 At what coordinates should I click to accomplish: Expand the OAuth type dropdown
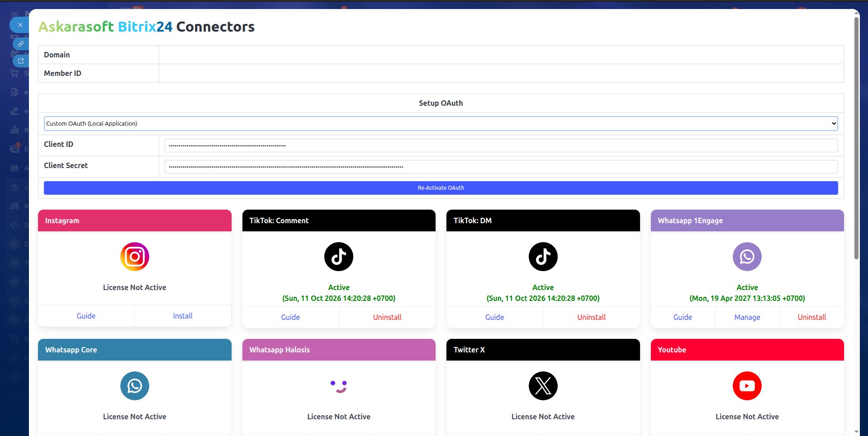pos(441,124)
